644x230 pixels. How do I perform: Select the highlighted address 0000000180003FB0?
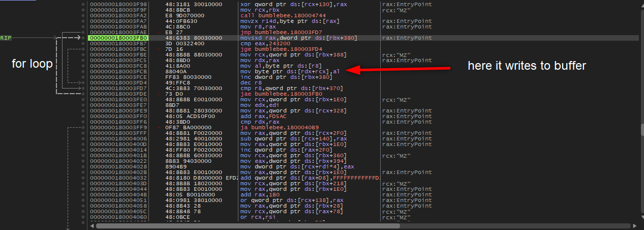118,38
